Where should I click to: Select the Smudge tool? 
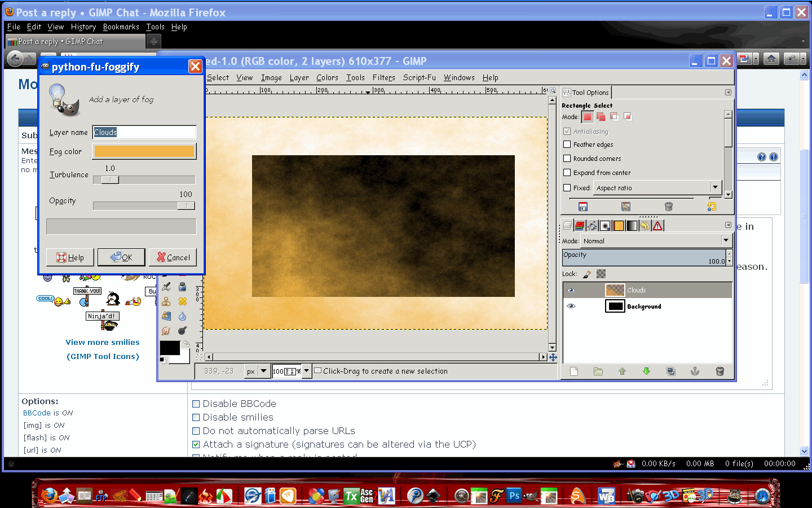click(x=166, y=331)
